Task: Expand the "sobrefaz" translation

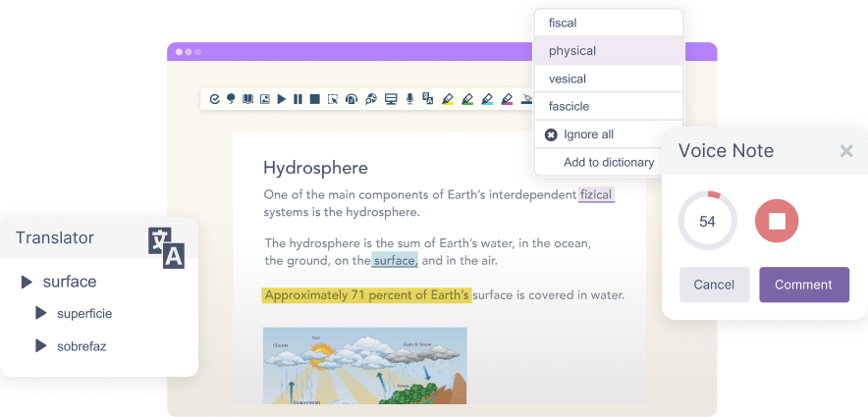Action: pos(41,345)
